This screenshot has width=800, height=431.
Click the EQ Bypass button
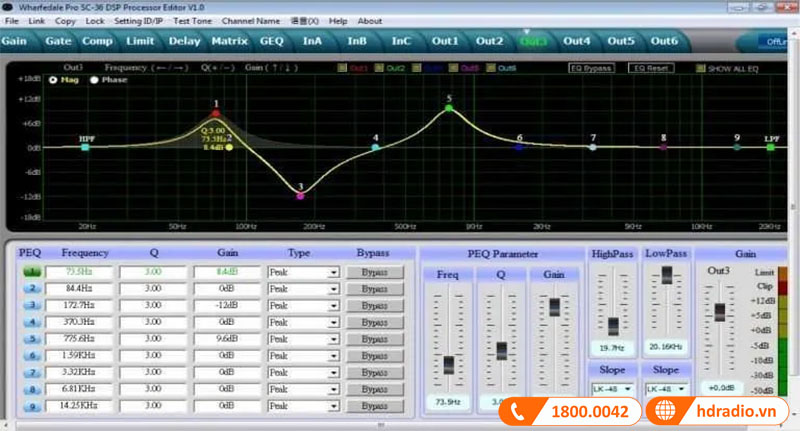pos(590,68)
